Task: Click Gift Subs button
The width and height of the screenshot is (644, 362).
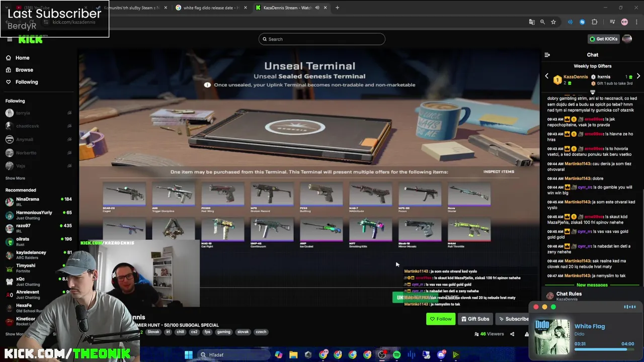Action: coord(474,319)
